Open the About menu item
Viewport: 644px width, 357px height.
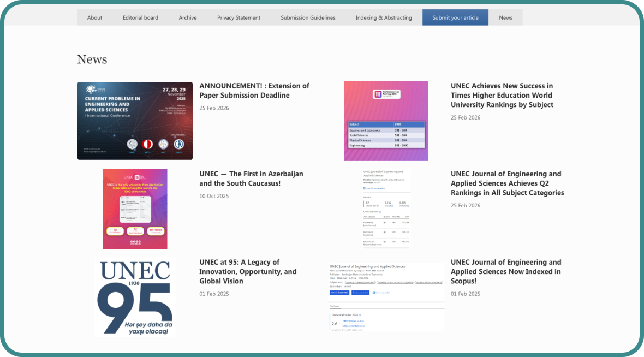(x=94, y=17)
